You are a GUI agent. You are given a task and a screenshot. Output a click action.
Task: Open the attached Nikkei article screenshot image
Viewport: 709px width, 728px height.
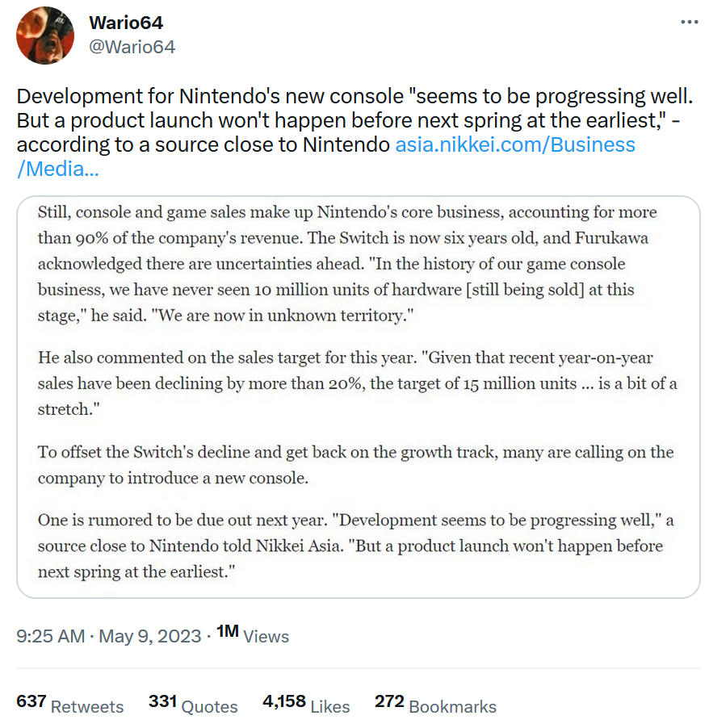point(359,397)
